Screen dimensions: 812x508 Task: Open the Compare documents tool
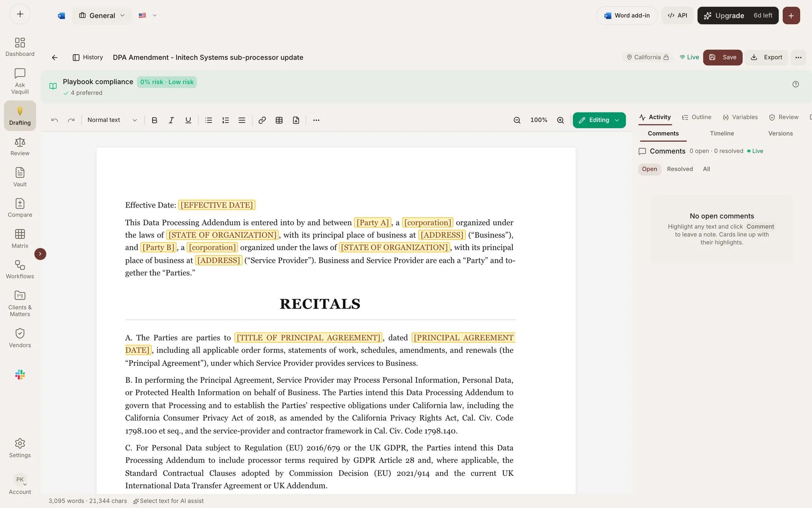(20, 208)
